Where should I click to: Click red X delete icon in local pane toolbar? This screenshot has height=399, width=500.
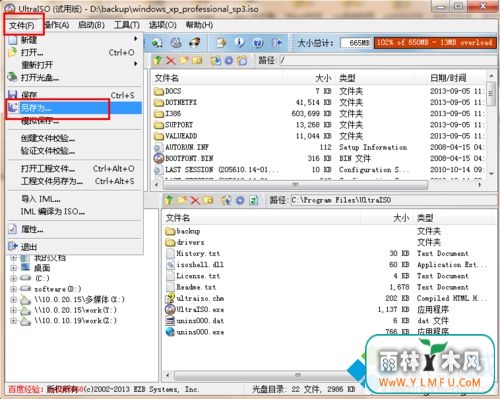195,200
